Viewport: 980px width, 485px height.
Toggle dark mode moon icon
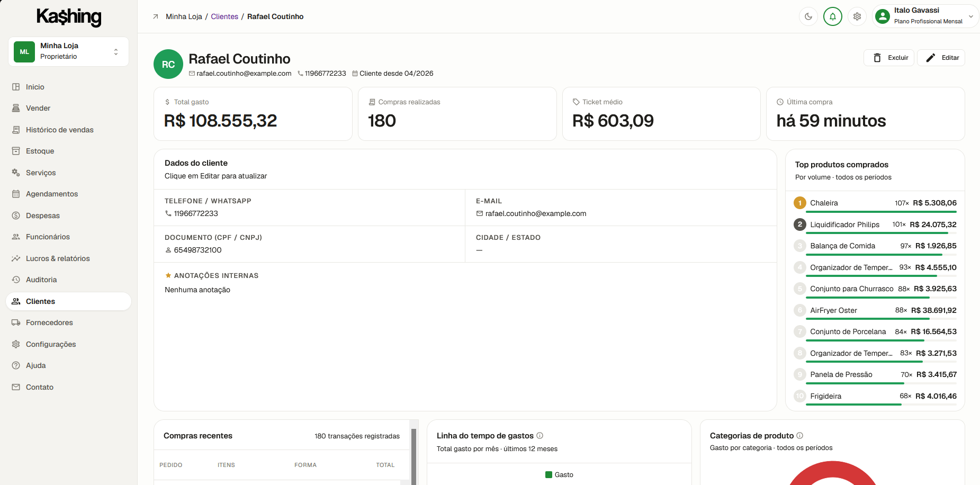pos(808,16)
